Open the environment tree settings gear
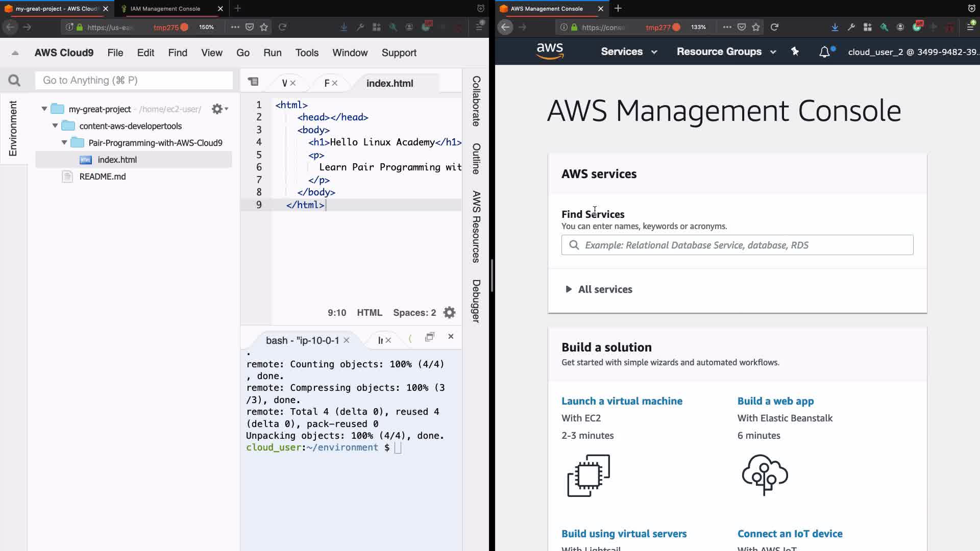Screen dimensions: 980x551 (218, 109)
